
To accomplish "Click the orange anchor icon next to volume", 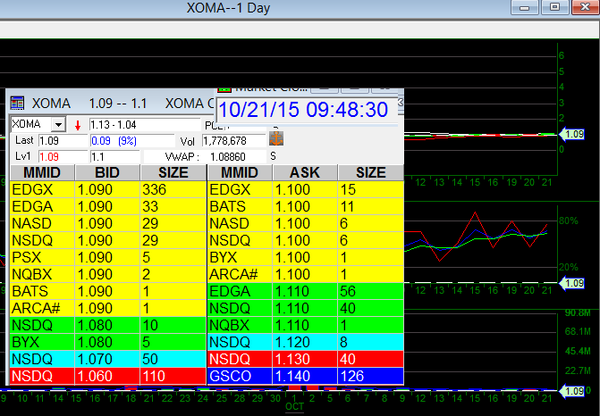I will pyautogui.click(x=277, y=140).
